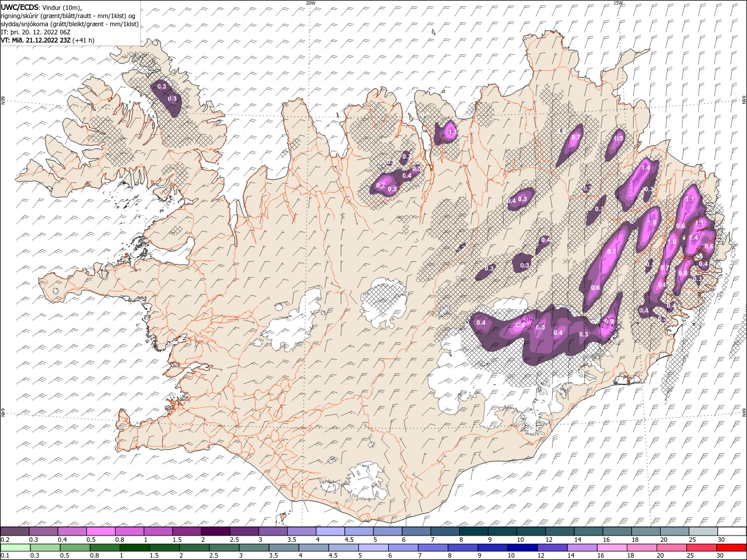Screen dimensions: 747x560
Task: Click the 'VT: Mið. 21.12.2022 23Z' valid time
Action: pyautogui.click(x=36, y=40)
